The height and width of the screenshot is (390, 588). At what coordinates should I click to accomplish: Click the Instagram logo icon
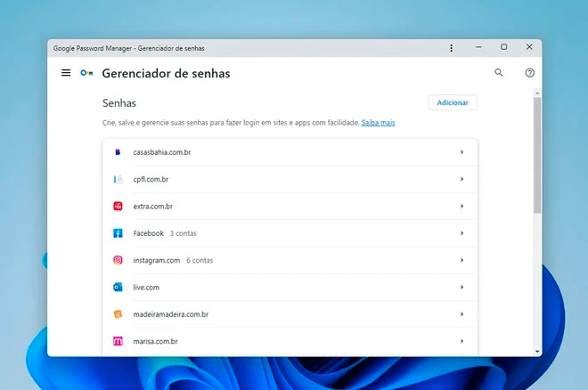tap(118, 260)
